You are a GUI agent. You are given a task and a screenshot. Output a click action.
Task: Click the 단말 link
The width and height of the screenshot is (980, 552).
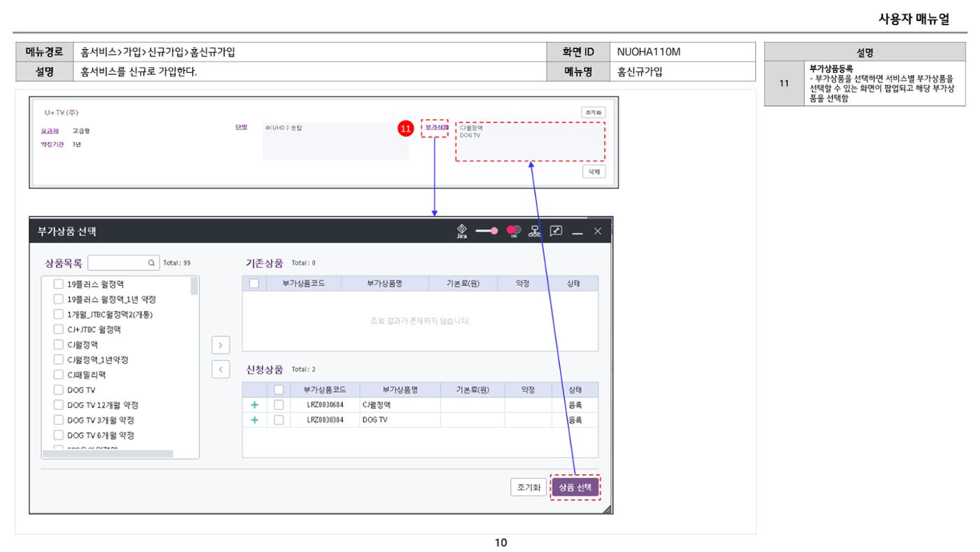coord(241,127)
